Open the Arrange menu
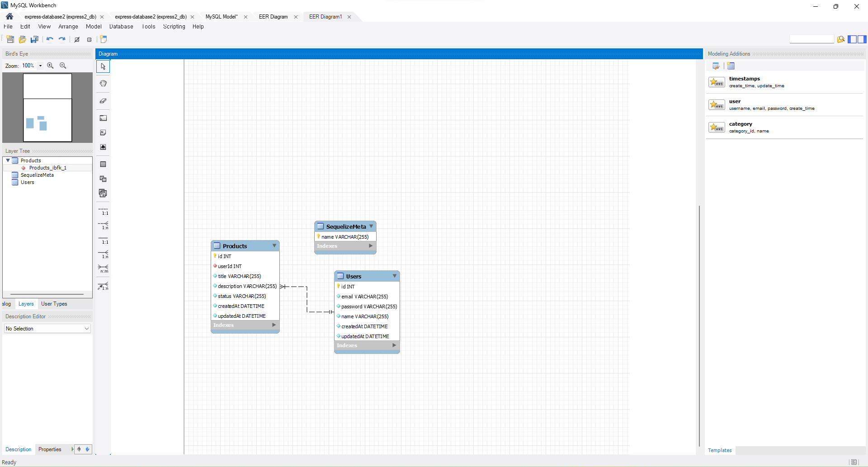The height and width of the screenshot is (467, 868). click(68, 27)
